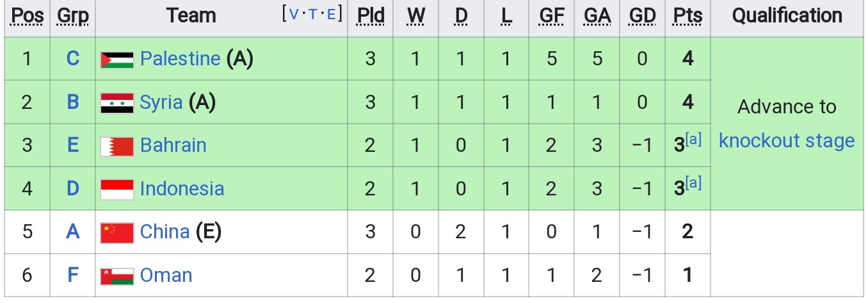Open the Syria team link
Image resolution: width=868 pixels, height=303 pixels.
point(161,102)
